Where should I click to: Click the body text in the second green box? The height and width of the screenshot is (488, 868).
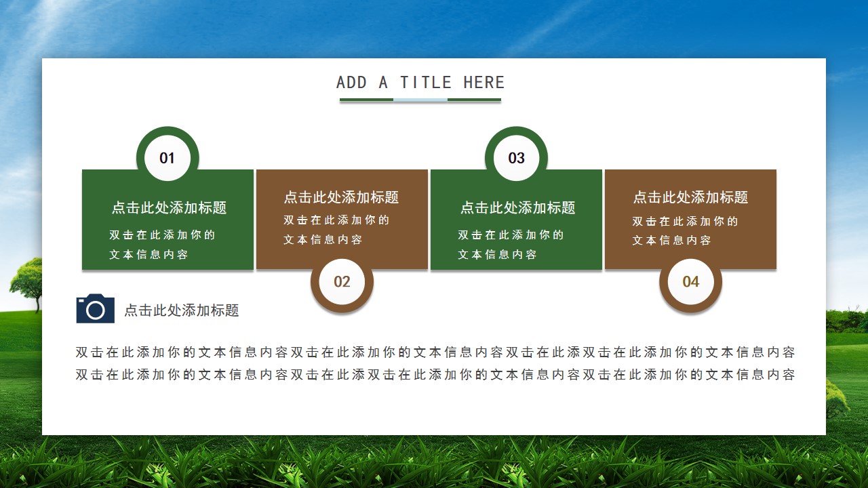511,245
